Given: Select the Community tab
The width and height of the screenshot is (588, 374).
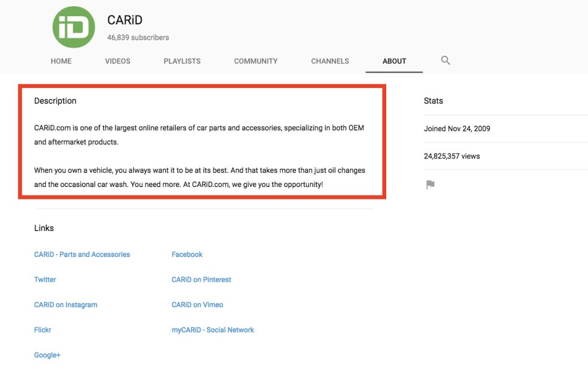Looking at the screenshot, I should tap(256, 61).
